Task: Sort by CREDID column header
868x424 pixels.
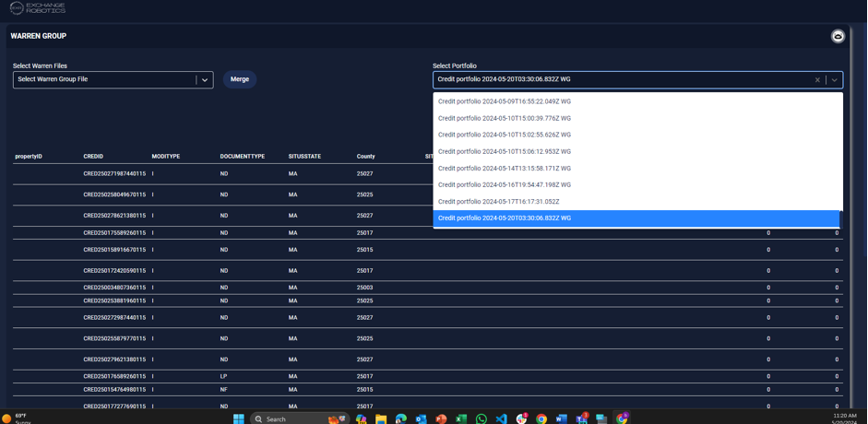Action: click(x=93, y=157)
